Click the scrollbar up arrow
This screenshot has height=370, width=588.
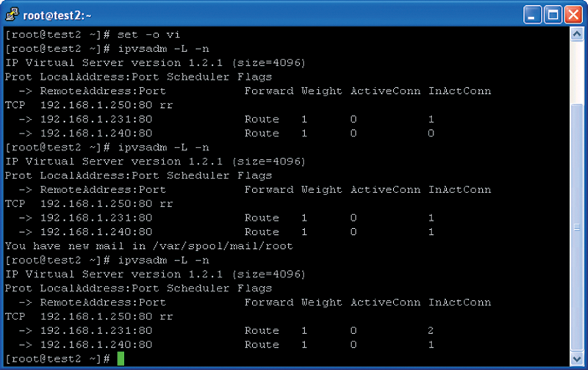coord(577,35)
